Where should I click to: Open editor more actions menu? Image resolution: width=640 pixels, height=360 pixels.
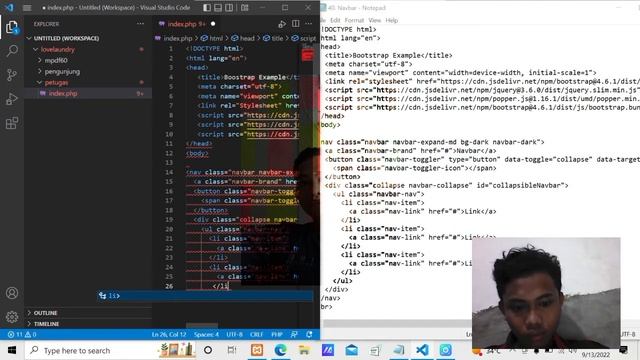[x=309, y=24]
